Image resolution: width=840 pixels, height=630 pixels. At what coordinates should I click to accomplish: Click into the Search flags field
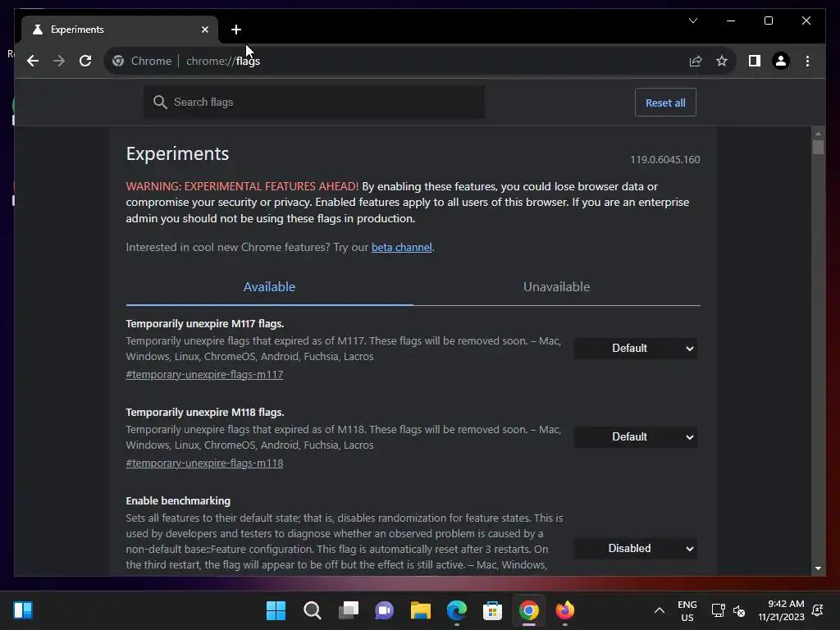[314, 102]
